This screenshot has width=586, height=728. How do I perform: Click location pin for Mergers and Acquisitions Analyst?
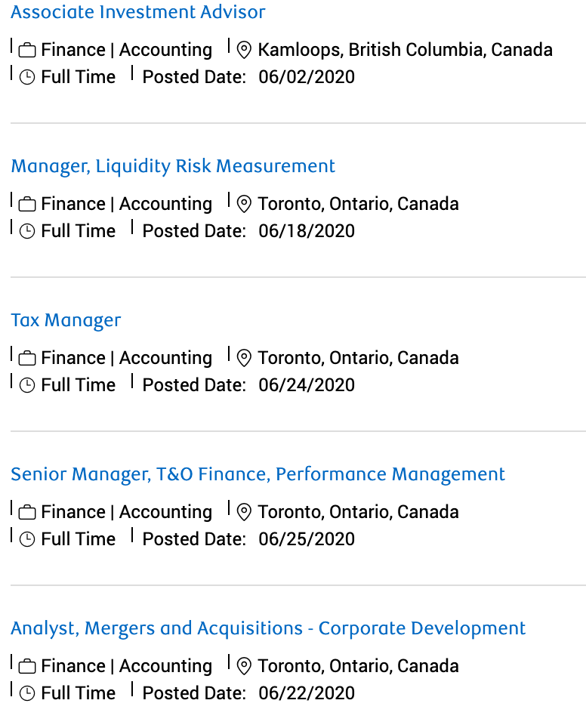(x=244, y=667)
